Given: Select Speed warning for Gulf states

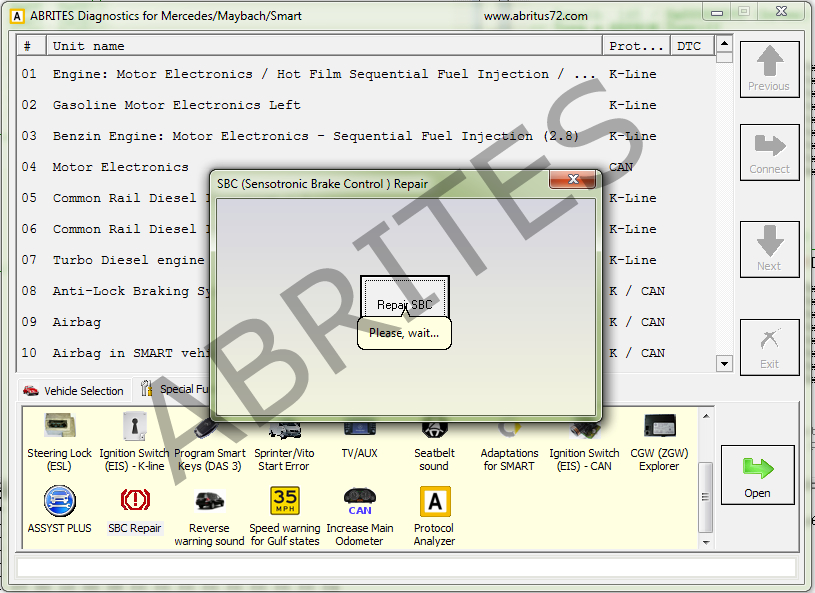Looking at the screenshot, I should point(285,516).
